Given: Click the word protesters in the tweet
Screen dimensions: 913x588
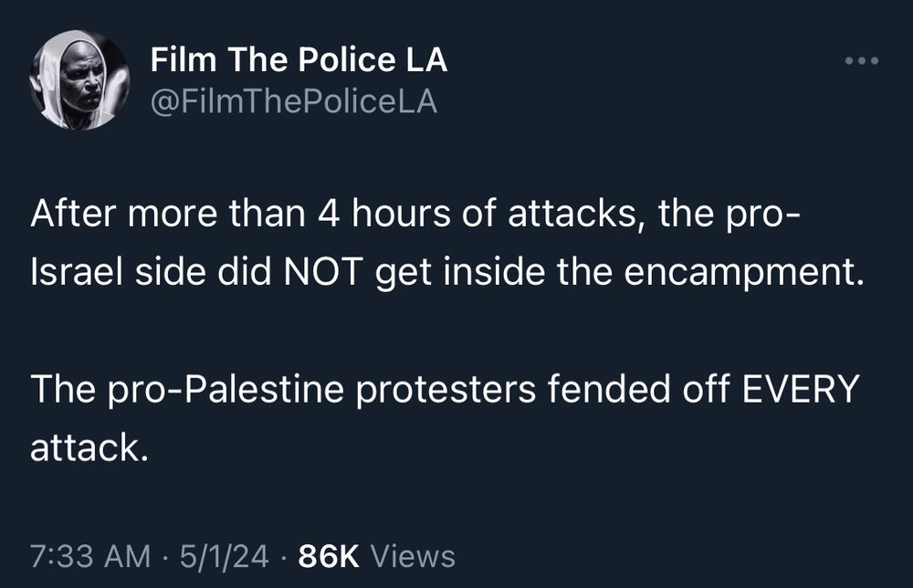Looking at the screenshot, I should click(x=445, y=391).
